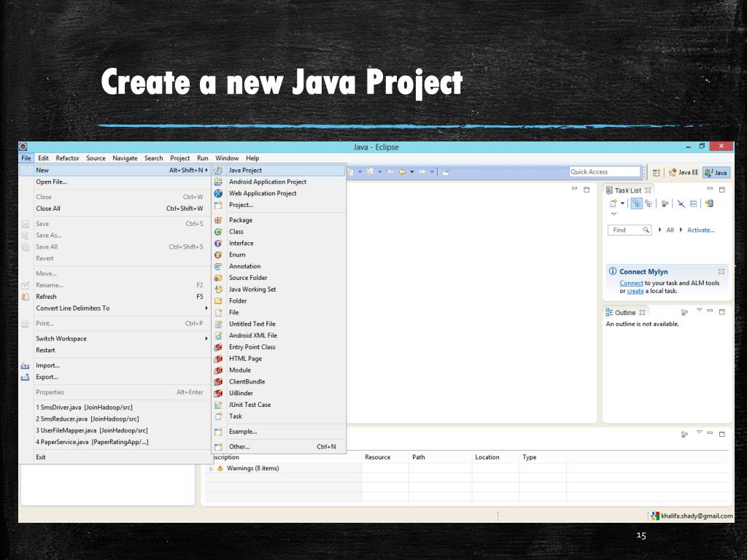
Task: Click Collapse All icon in Task List
Action: click(694, 204)
